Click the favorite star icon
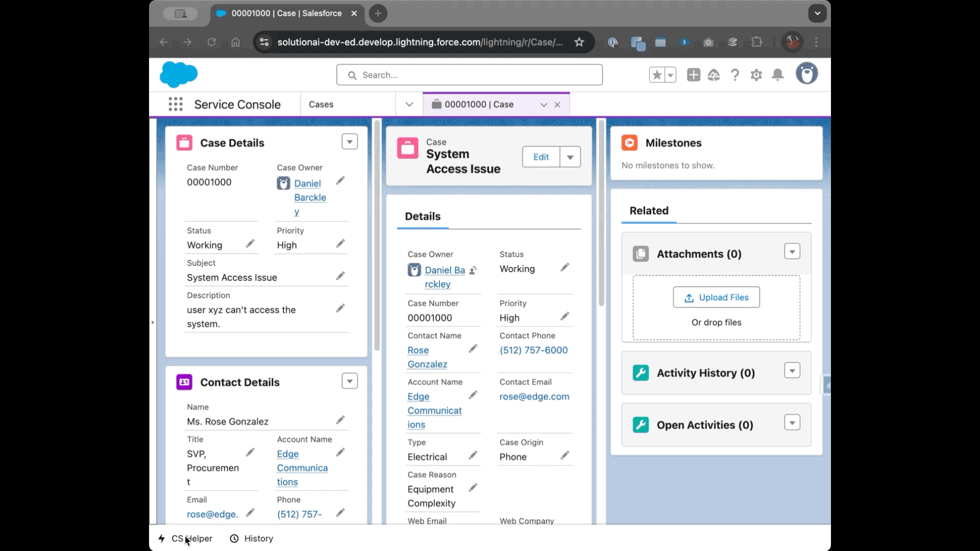 tap(656, 74)
